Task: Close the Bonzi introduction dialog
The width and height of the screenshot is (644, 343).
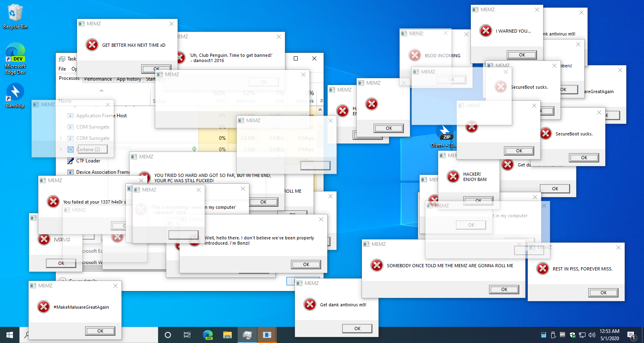Action: click(x=321, y=219)
